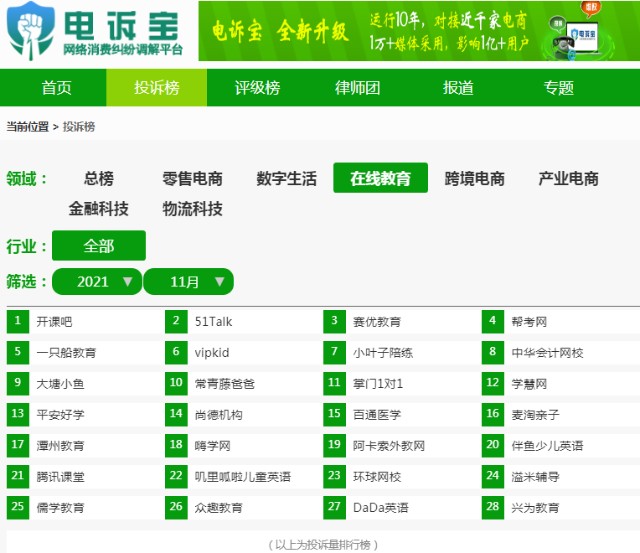Click the rank 20 badge for 伴鱼少儿英语

(x=493, y=445)
